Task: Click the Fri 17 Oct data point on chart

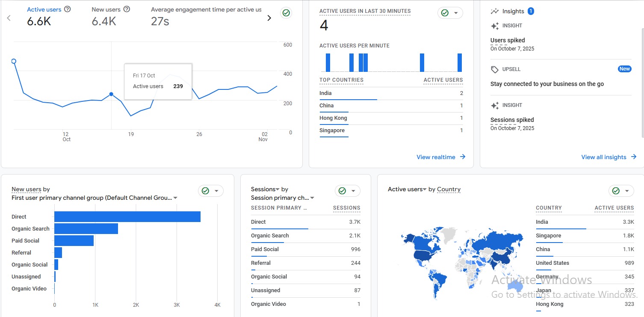Action: (x=111, y=94)
